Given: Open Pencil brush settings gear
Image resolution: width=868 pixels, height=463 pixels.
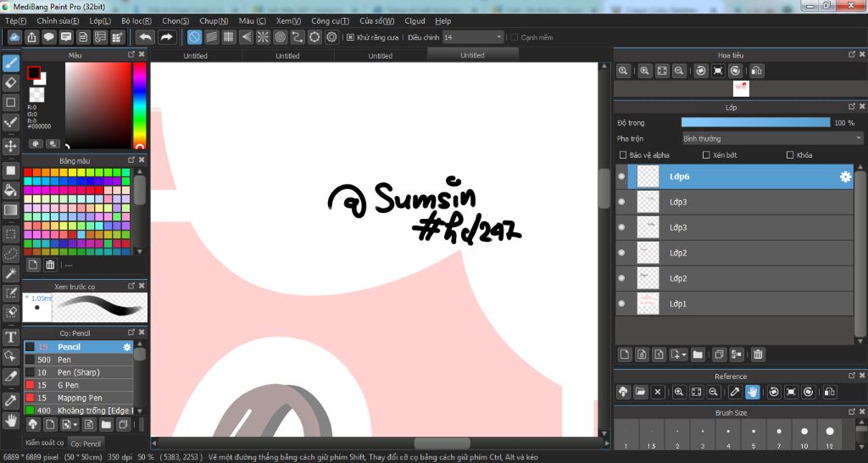Looking at the screenshot, I should [x=127, y=347].
